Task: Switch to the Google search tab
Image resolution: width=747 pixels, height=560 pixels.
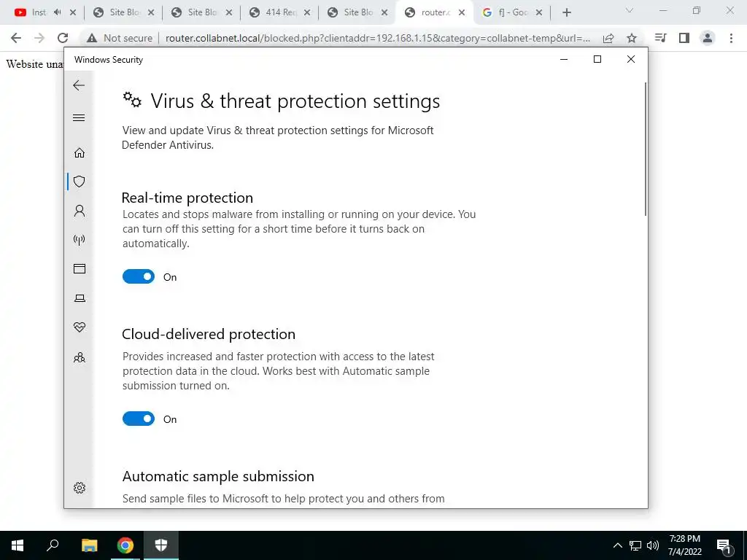Action: pyautogui.click(x=512, y=12)
